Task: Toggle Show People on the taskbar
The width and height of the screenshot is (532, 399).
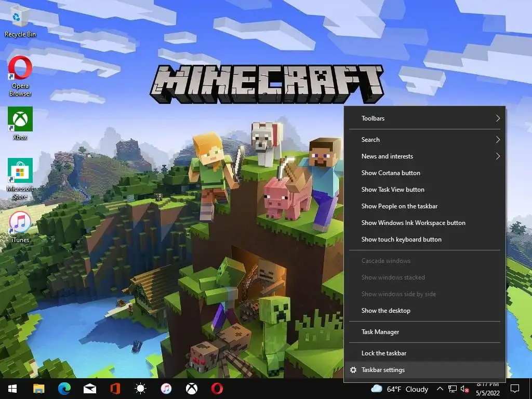Action: click(425, 206)
